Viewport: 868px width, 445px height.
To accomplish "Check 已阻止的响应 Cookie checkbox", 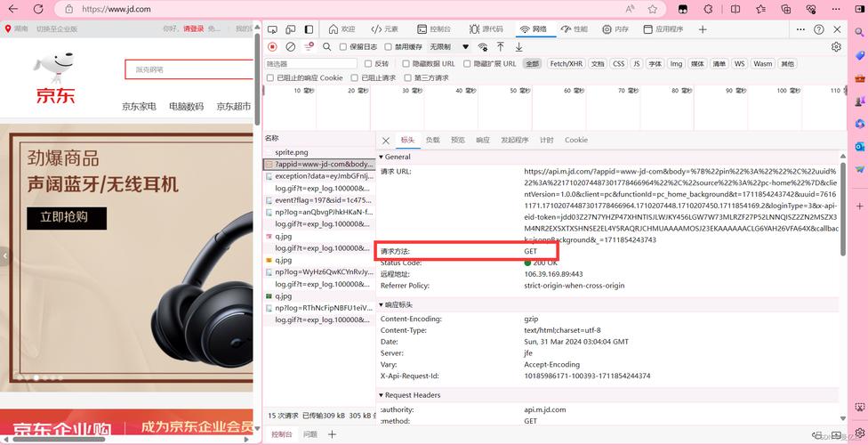I will tap(270, 78).
